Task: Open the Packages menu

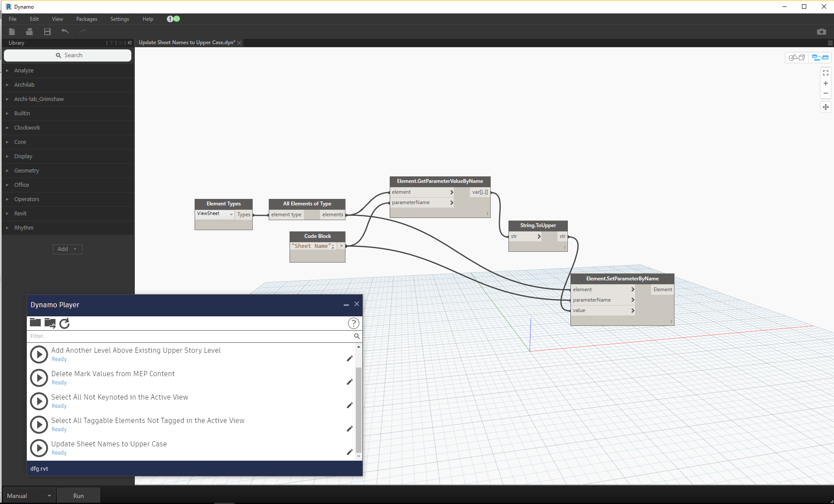Action: tap(87, 19)
